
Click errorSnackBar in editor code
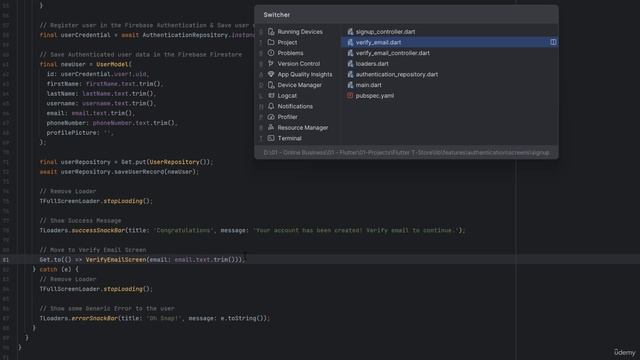[x=94, y=318]
